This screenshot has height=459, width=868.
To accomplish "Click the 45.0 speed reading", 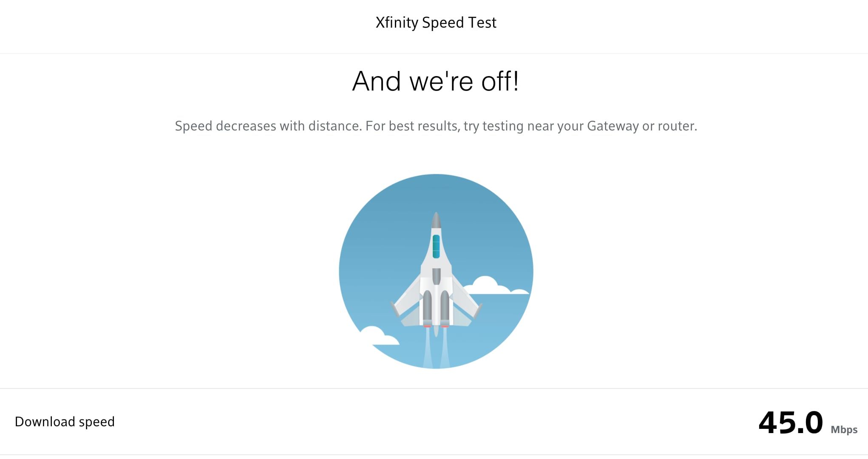I will tap(791, 423).
